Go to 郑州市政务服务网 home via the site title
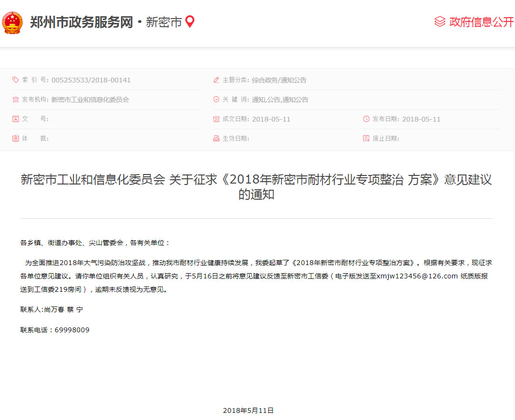 click(81, 22)
